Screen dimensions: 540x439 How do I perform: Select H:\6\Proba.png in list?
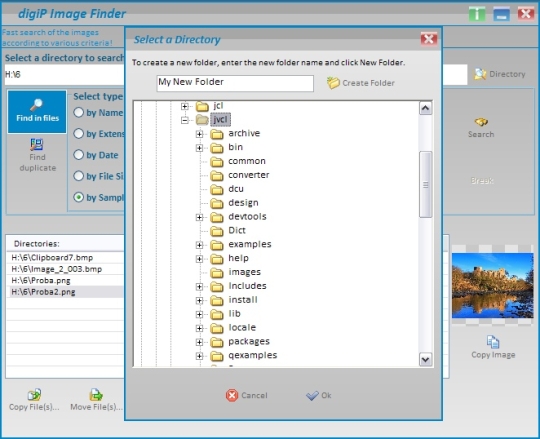[65, 281]
